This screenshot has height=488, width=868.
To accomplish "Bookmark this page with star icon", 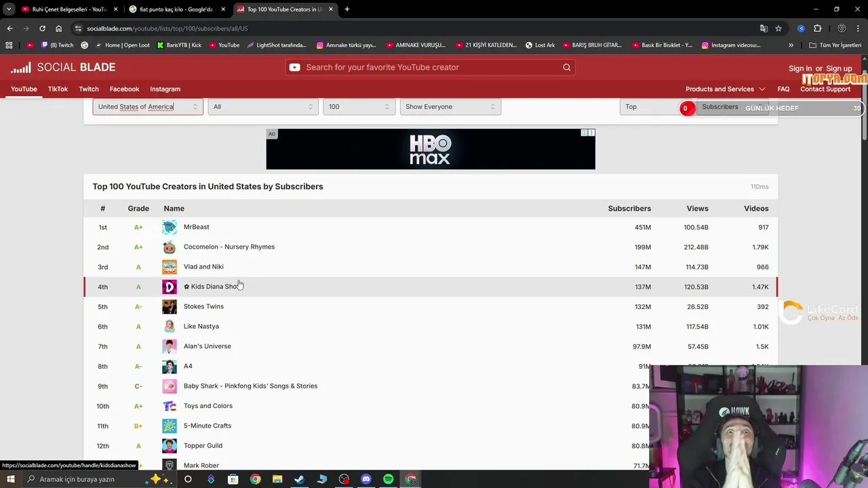I will coord(778,28).
